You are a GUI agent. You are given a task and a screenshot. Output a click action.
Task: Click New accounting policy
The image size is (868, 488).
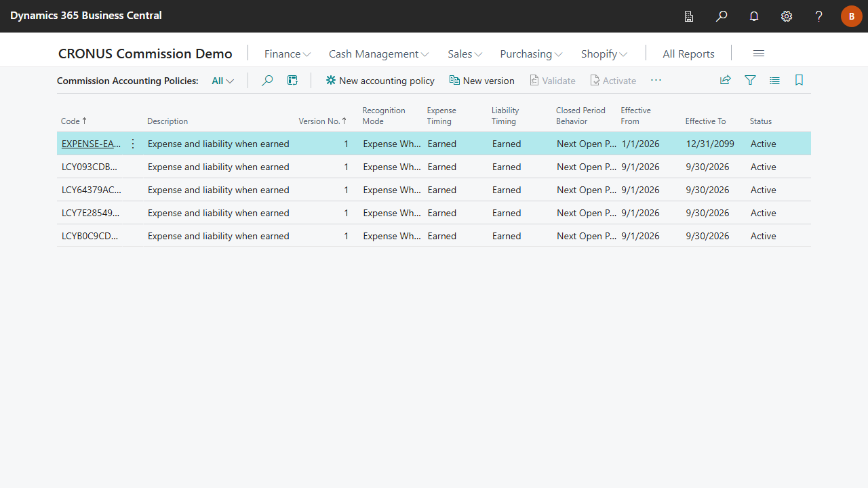click(x=380, y=81)
